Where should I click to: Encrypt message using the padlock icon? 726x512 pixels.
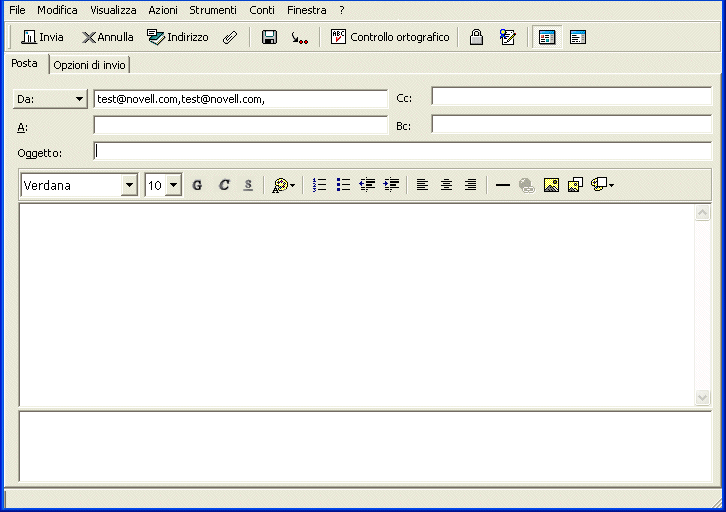tap(476, 37)
